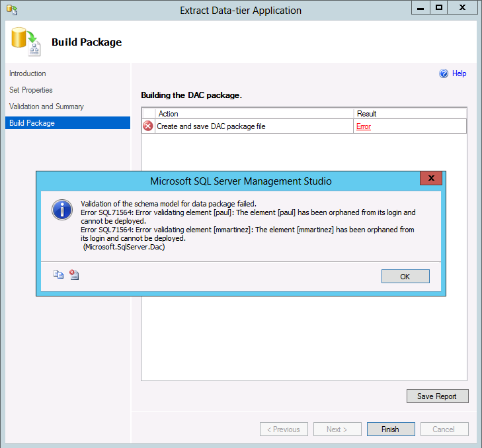The width and height of the screenshot is (482, 448).
Task: Select 'Create and save DAC package file' row text
Action: (211, 126)
